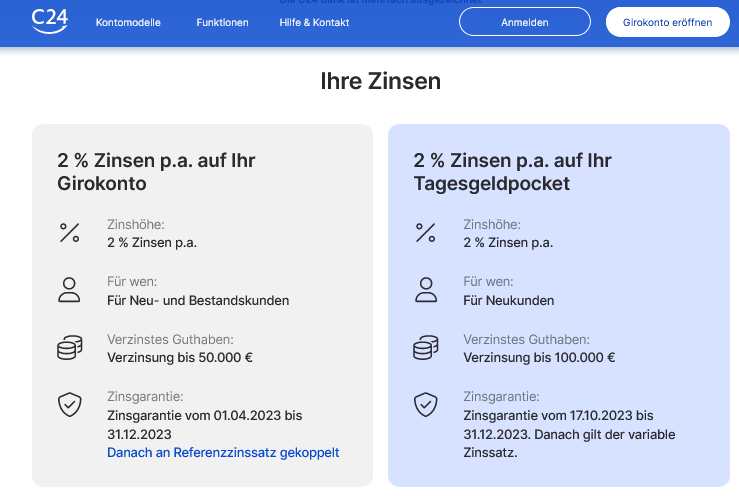Click person icon in Tagesgeldpocket card
Image resolution: width=739 pixels, height=496 pixels.
pyautogui.click(x=426, y=289)
